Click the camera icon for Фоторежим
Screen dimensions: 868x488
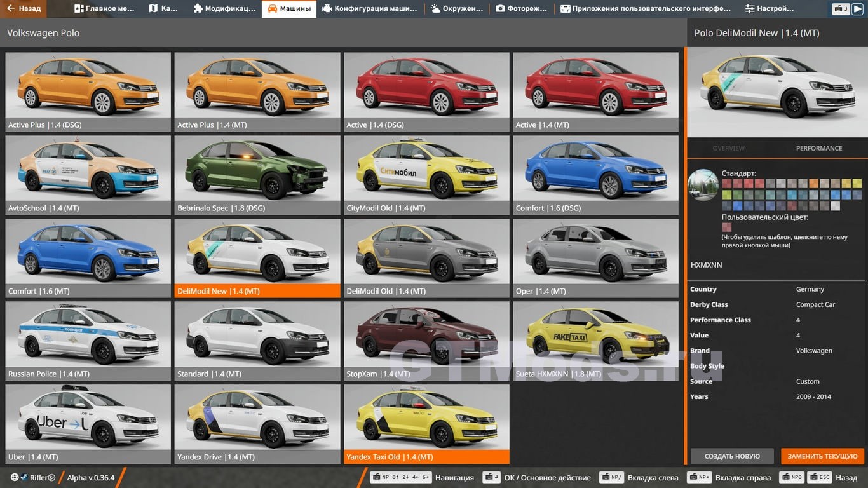[x=500, y=9]
